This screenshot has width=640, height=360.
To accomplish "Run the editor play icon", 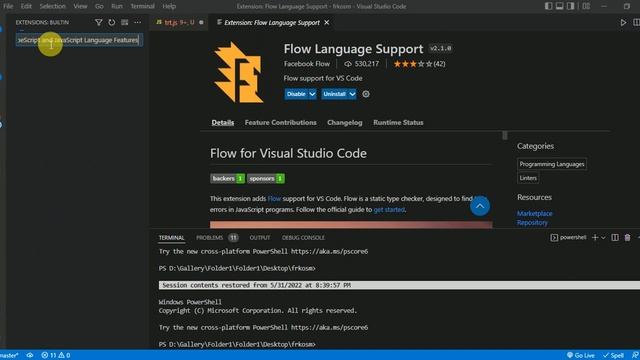I will [x=623, y=22].
